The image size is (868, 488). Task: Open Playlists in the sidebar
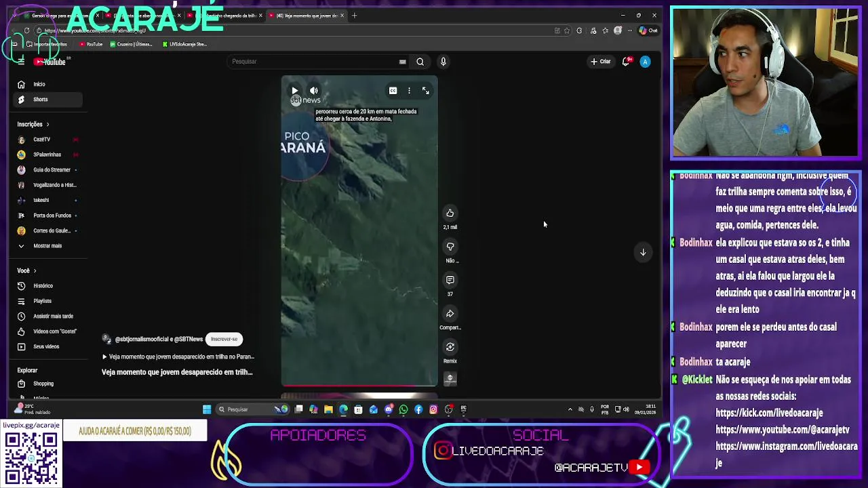coord(42,301)
